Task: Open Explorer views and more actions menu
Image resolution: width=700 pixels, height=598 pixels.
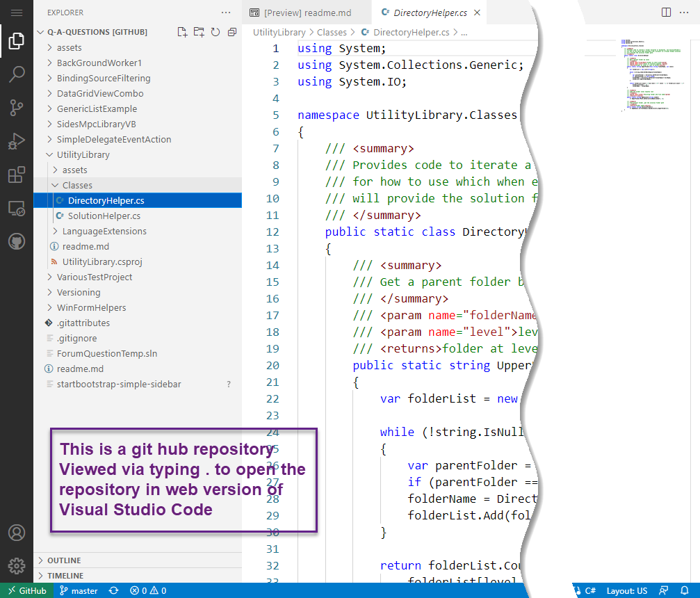Action: click(227, 13)
